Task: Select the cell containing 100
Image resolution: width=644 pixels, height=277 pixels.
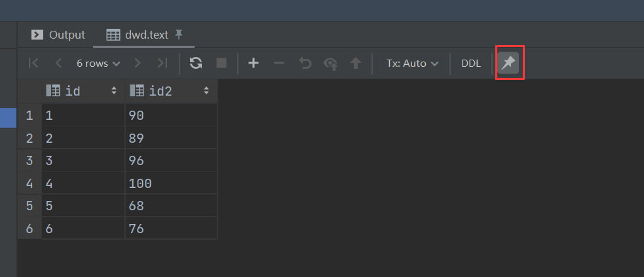Action: pyautogui.click(x=171, y=183)
